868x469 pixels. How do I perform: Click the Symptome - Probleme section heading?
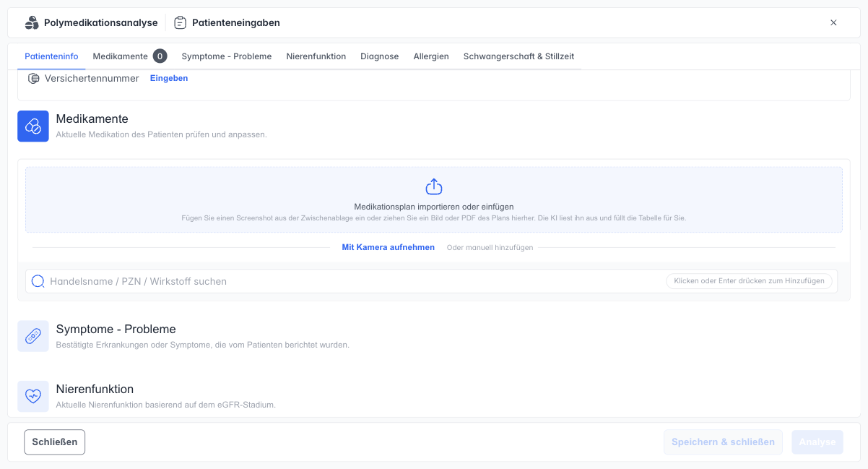(x=116, y=329)
